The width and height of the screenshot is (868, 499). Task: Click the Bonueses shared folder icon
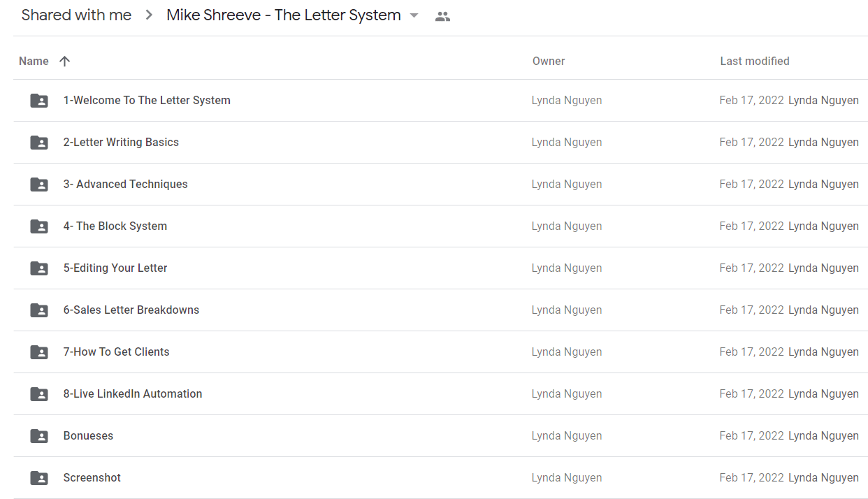[x=39, y=436]
